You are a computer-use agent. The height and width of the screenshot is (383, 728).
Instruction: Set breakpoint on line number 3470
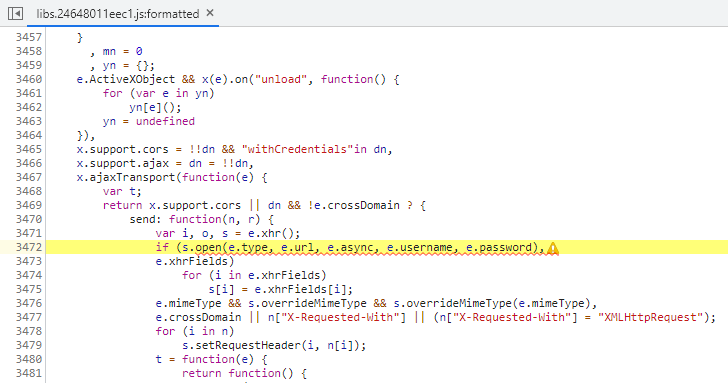(29, 219)
